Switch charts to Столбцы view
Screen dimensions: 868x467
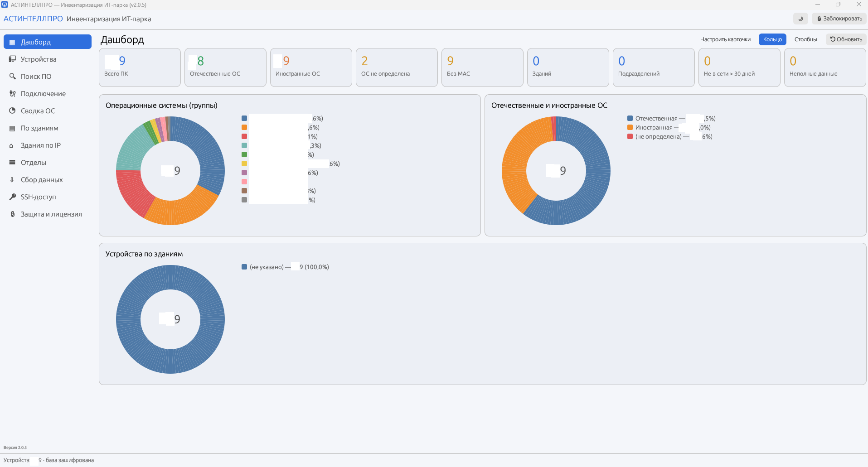[805, 39]
